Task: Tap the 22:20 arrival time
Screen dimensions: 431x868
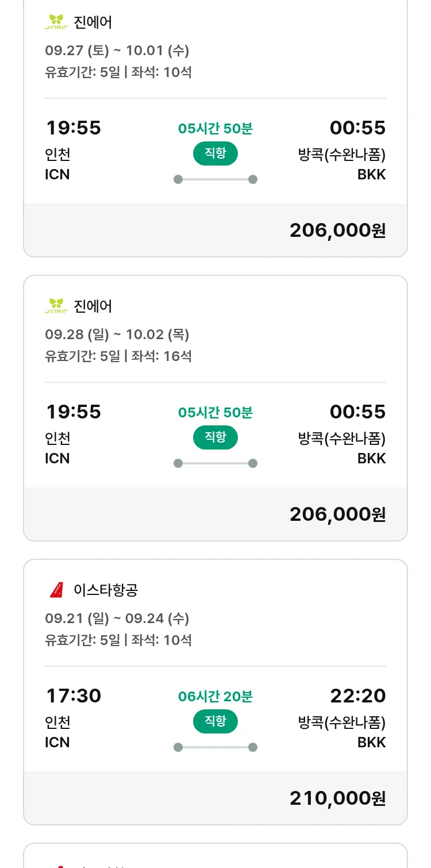Action: click(x=357, y=696)
